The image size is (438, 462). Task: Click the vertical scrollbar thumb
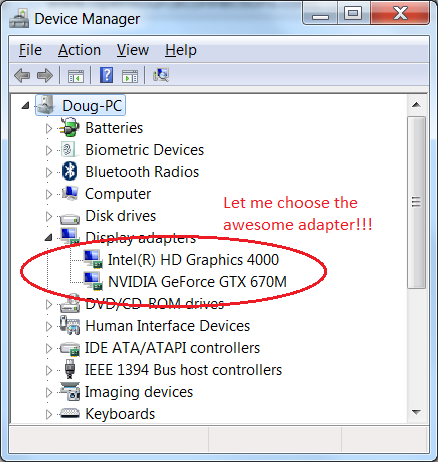tap(416, 202)
